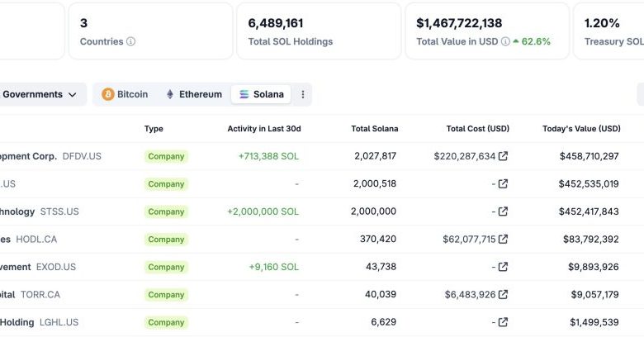
Task: Click the 2,027,817 total Solana cell
Action: (x=376, y=156)
